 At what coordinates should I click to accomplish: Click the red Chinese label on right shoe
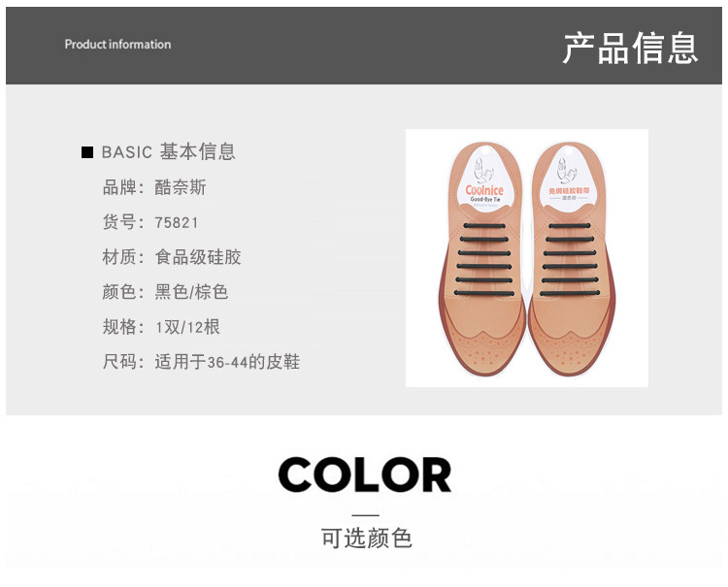coord(569,191)
